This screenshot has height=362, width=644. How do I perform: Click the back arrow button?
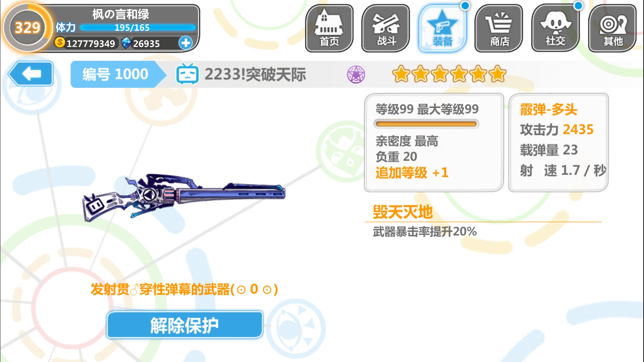coord(31,74)
